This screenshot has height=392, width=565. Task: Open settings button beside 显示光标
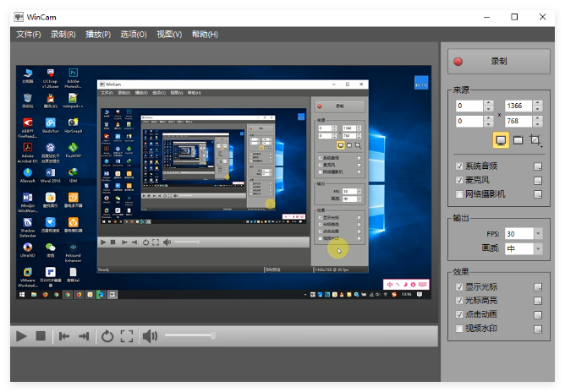(538, 287)
